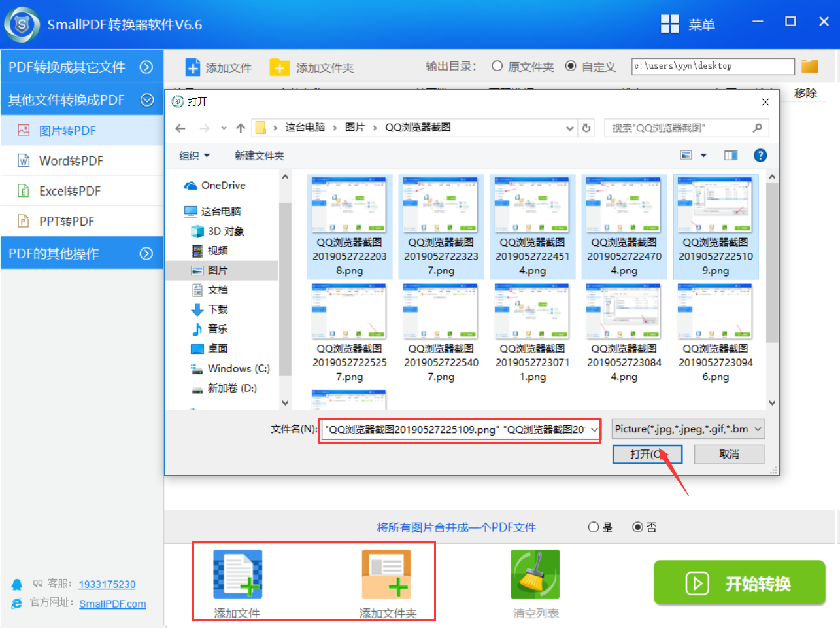Change view layout icon
This screenshot has height=628, width=840.
coord(686,155)
